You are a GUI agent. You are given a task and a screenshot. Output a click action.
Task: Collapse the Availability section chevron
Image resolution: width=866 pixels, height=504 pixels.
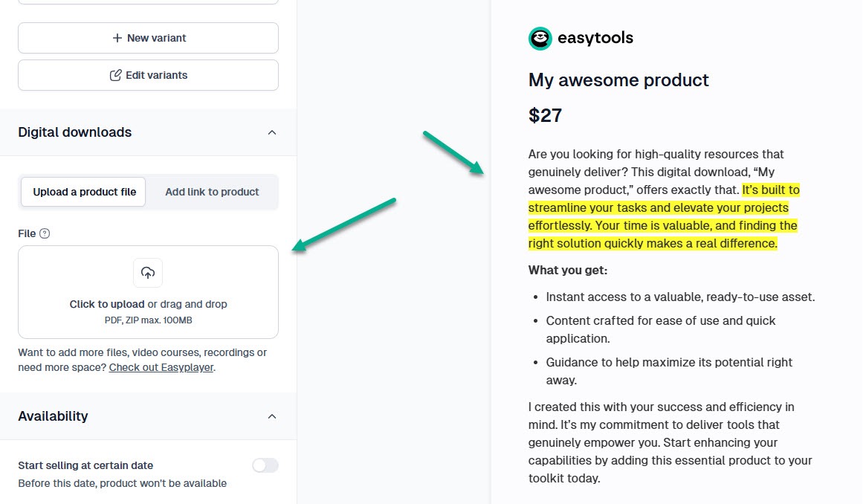coord(272,416)
